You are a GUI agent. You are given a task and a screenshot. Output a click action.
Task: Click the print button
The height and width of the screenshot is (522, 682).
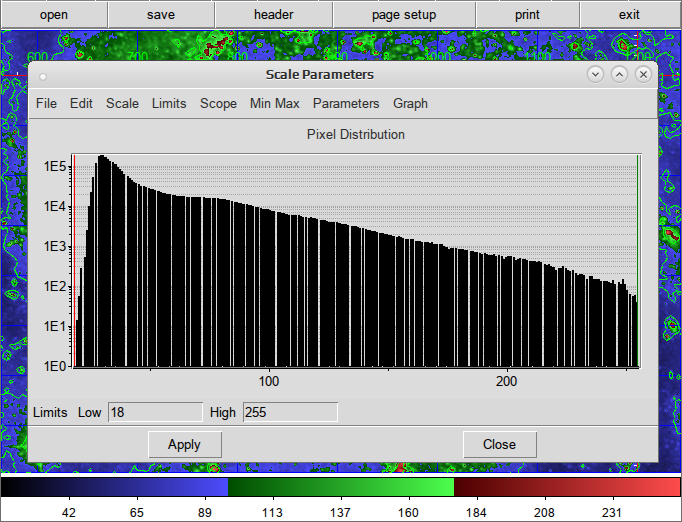527,15
